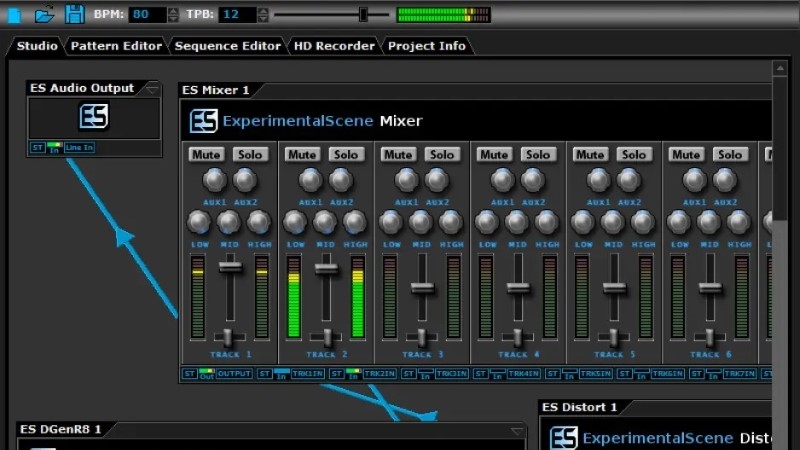The height and width of the screenshot is (450, 800).
Task: Click Track 1 AUX1 knob
Action: (214, 180)
